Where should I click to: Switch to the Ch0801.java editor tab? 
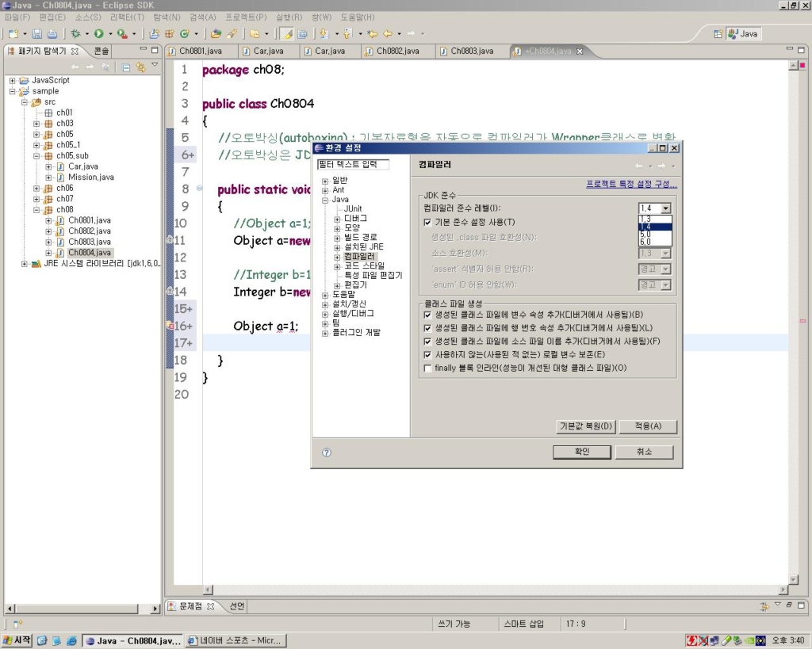click(201, 51)
